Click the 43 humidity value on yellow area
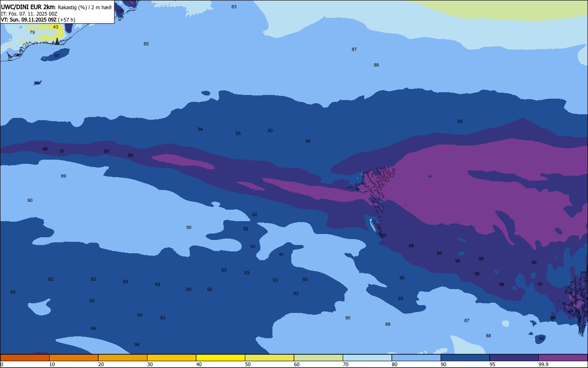 coord(56,27)
